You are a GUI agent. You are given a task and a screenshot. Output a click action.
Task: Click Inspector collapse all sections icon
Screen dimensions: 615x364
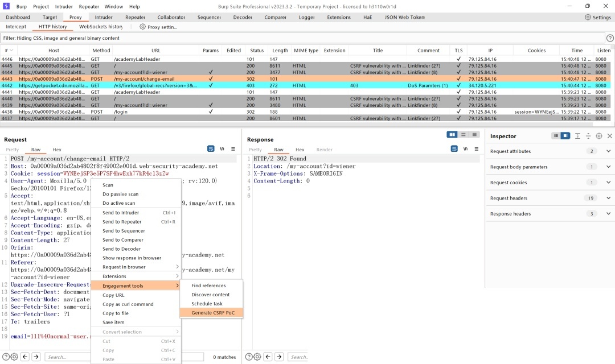coord(588,136)
